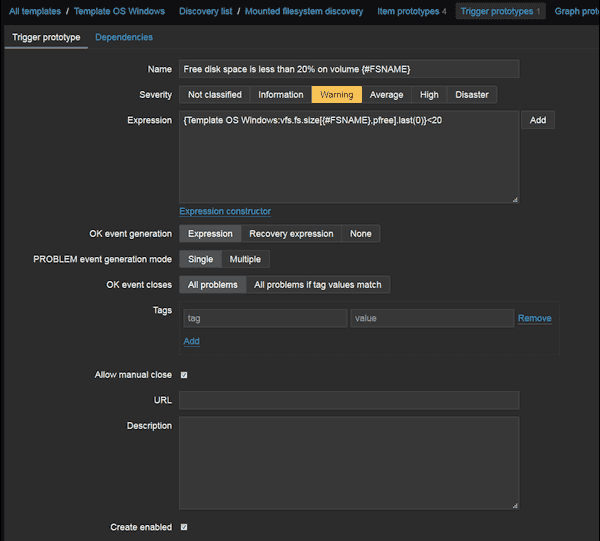
Task: Select Not classified severity
Action: (x=214, y=95)
